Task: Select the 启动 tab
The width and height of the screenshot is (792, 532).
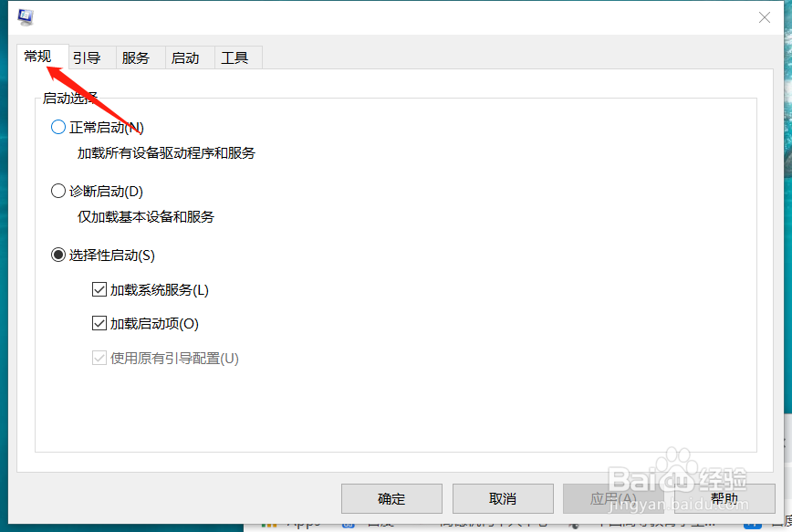Action: (187, 57)
